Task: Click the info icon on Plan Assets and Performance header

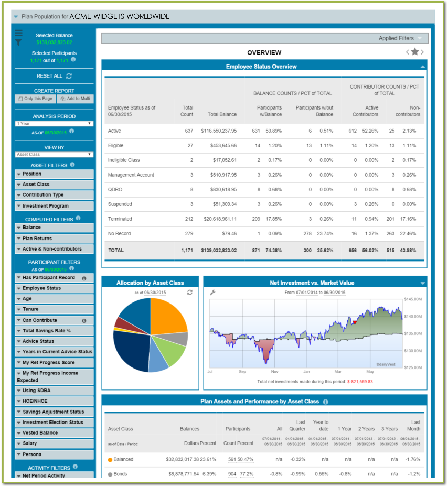Action: pos(325,400)
